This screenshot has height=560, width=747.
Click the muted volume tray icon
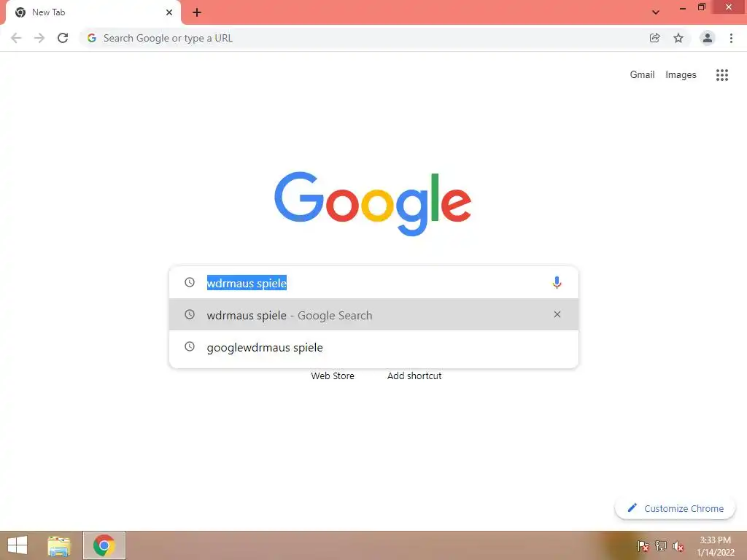[x=678, y=545]
